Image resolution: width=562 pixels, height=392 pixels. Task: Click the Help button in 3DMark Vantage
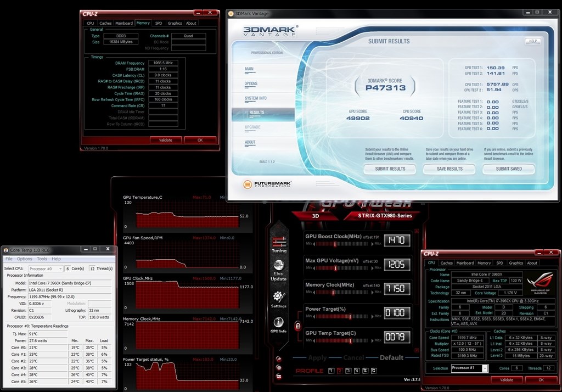(533, 41)
